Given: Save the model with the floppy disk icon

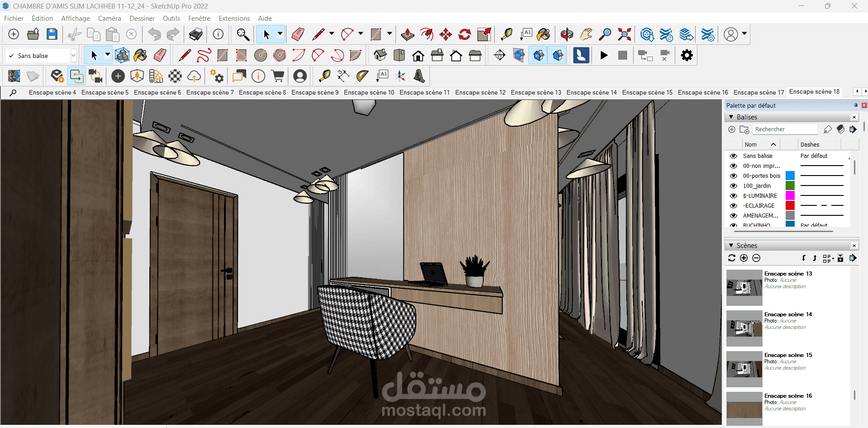Looking at the screenshot, I should [52, 34].
